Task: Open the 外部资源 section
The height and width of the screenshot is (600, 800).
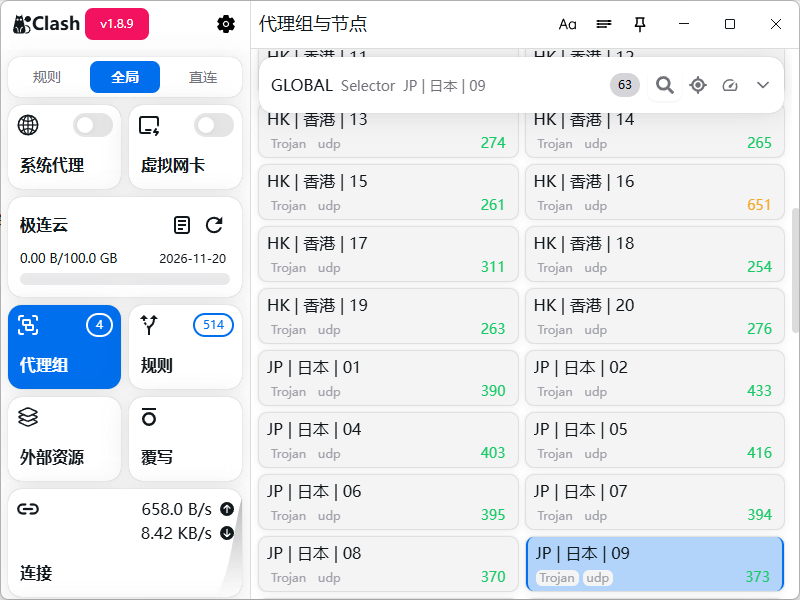Action: (x=64, y=438)
